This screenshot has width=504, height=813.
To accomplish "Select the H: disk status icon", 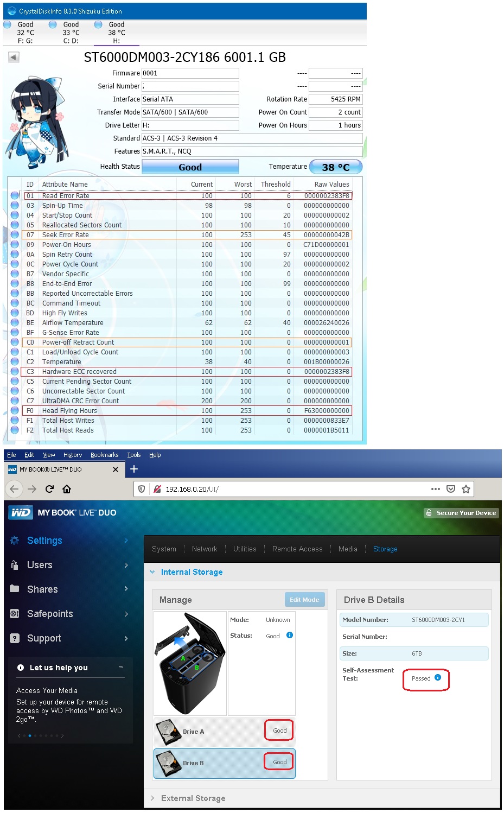I will point(99,24).
